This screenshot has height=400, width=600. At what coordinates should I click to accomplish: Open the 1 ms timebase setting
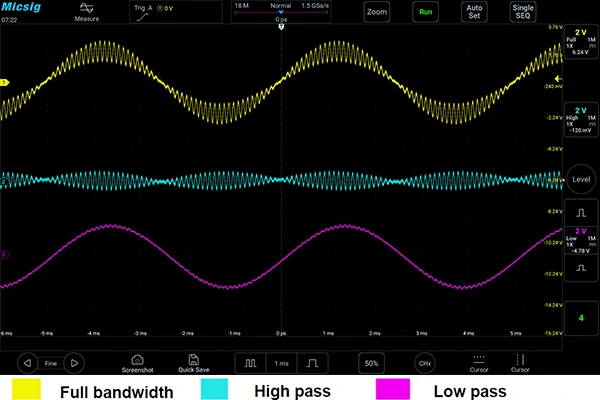click(x=282, y=362)
